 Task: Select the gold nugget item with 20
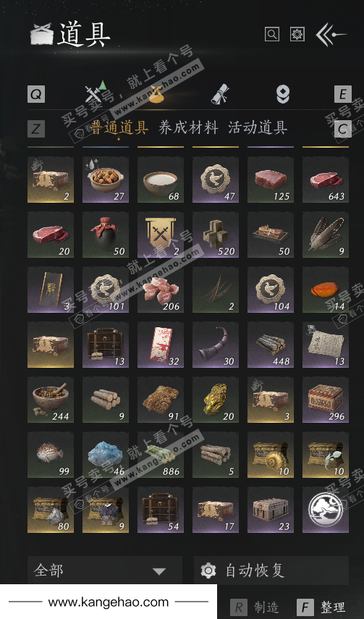click(x=216, y=400)
